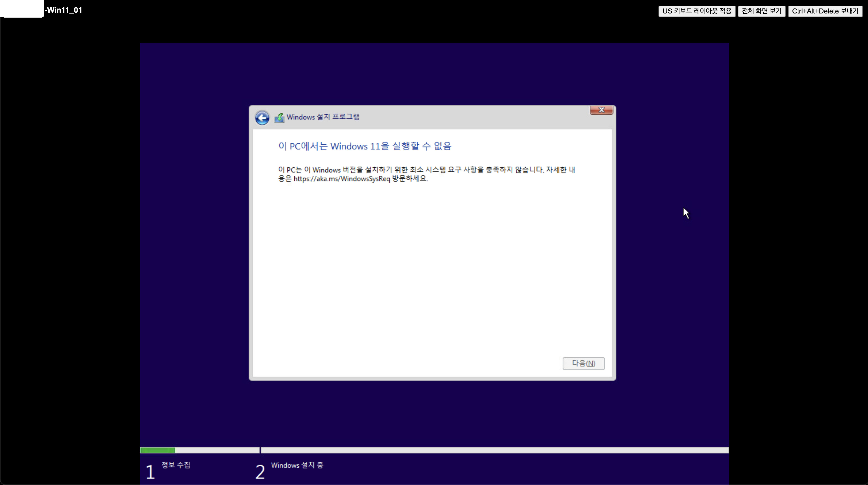
Task: Click the green filled progress segment
Action: (x=157, y=450)
